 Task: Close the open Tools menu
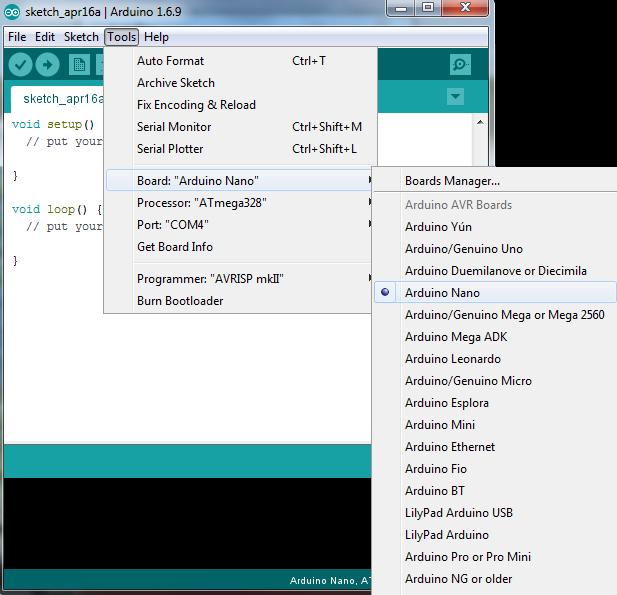(122, 37)
